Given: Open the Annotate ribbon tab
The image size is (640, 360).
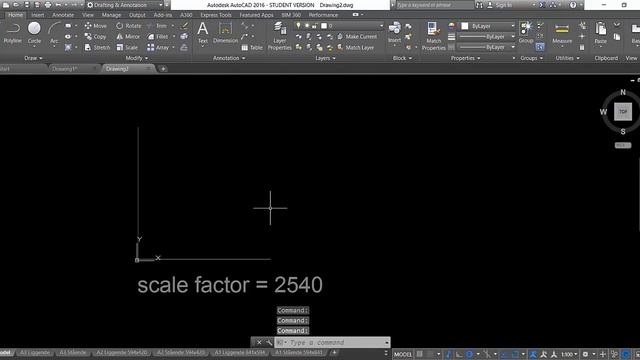Looking at the screenshot, I should pos(63,15).
